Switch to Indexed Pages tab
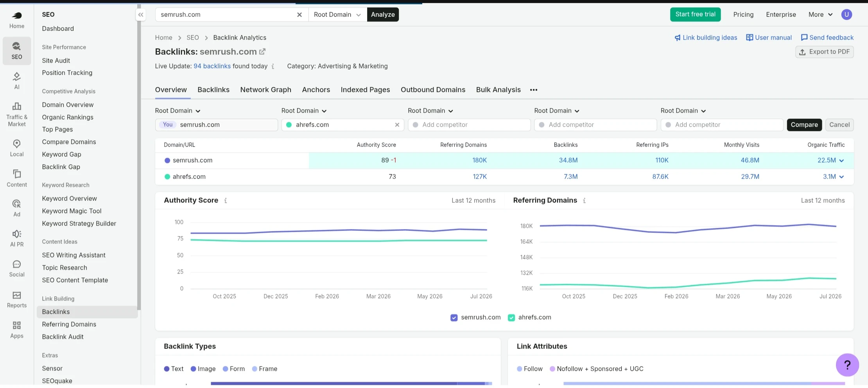This screenshot has height=388, width=868. point(365,90)
